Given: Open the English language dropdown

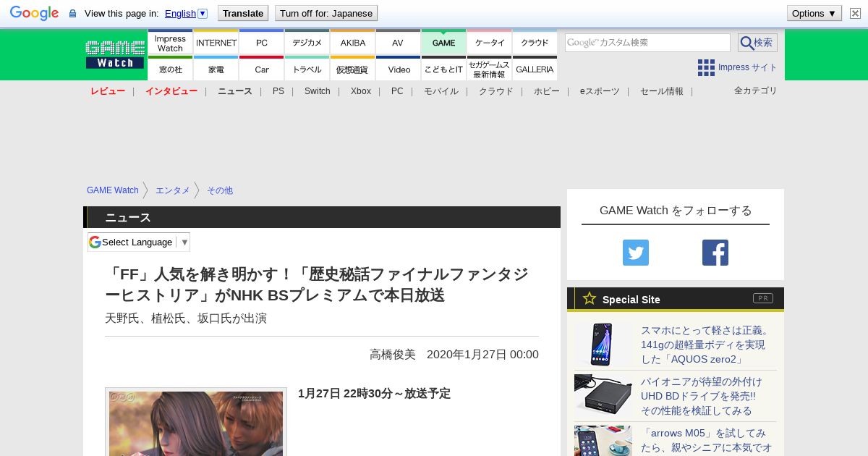Looking at the screenshot, I should click(x=186, y=13).
